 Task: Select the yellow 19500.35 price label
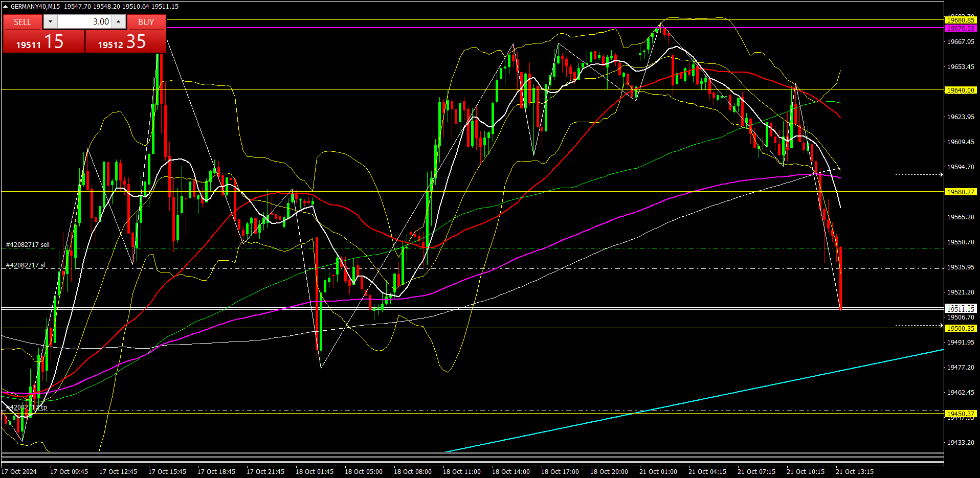(x=960, y=329)
